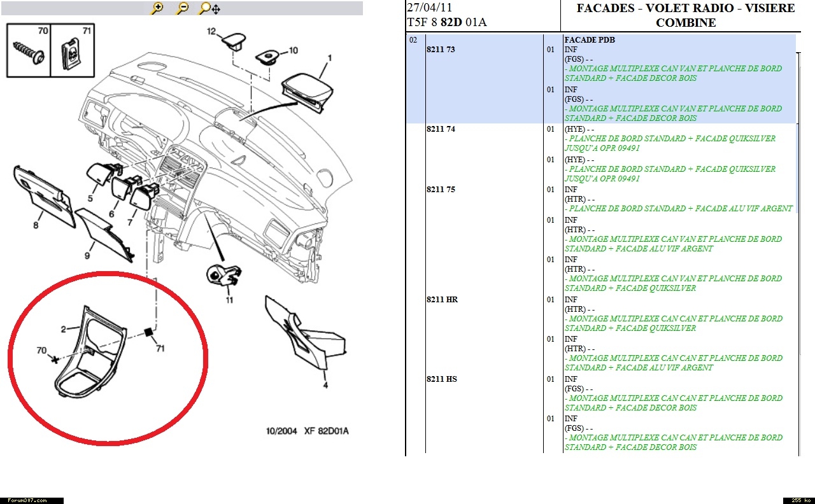Click the zoom in magnifier icon
This screenshot has width=815, height=504.
click(157, 8)
